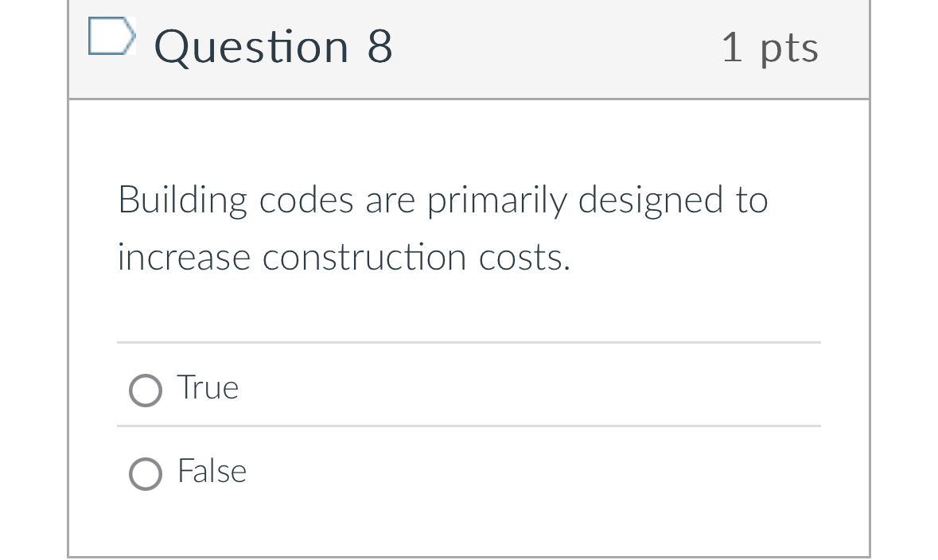Select the flag marker in the question header
The height and width of the screenshot is (560, 938).
111,36
